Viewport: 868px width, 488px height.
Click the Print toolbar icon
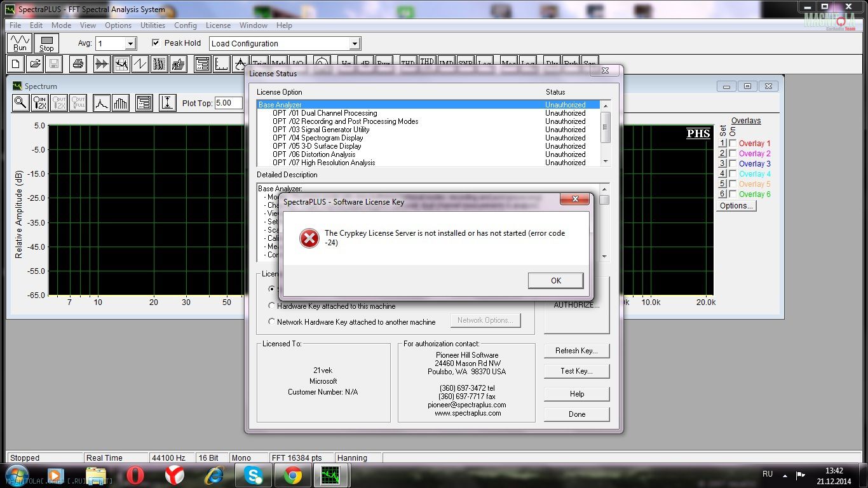[x=78, y=64]
